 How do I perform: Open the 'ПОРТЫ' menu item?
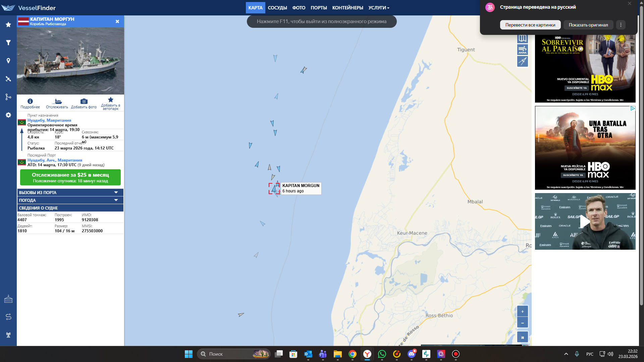[318, 8]
